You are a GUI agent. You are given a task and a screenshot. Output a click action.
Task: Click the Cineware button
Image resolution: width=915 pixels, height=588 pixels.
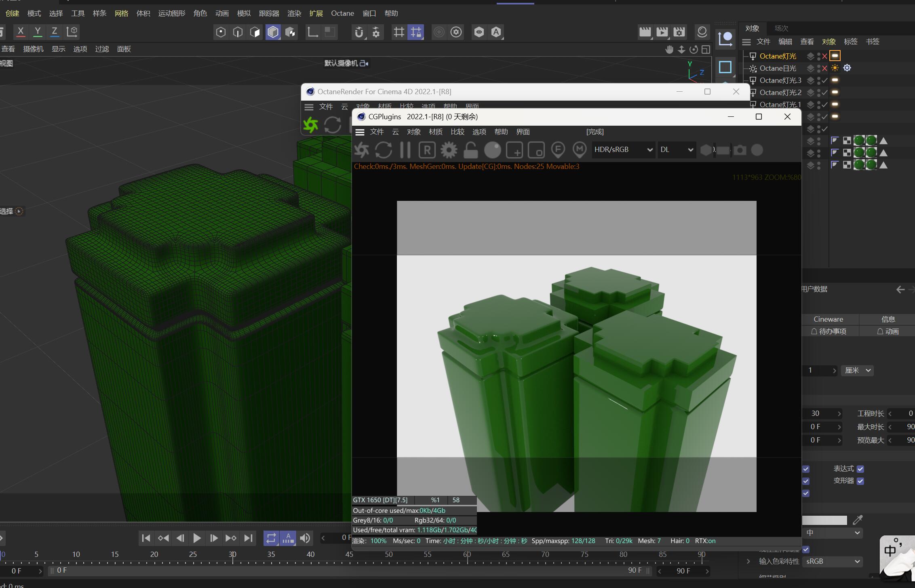[828, 319]
